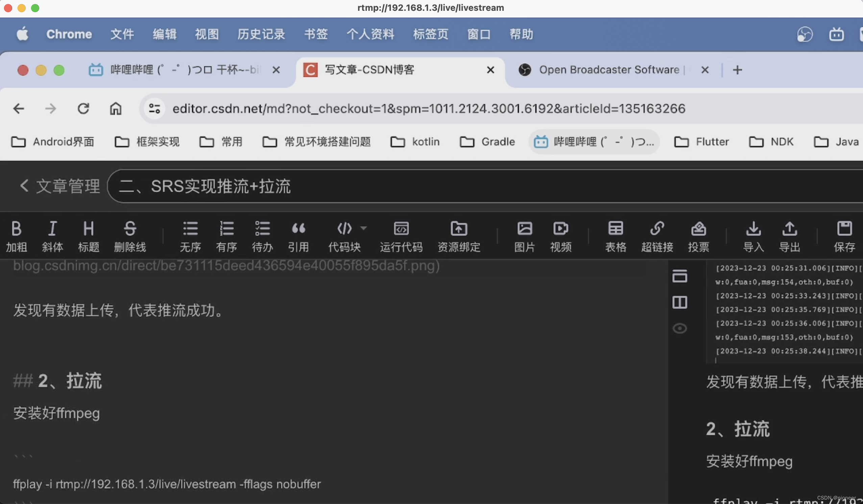This screenshot has width=863, height=504.
Task: Click the Chrome forward arrow
Action: 51,108
